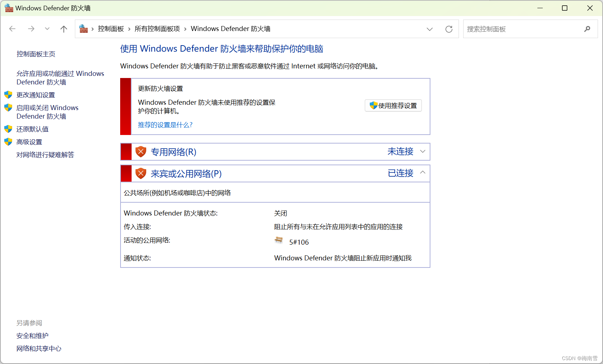The image size is (603, 364).
Task: Click 使用推荐设置 button
Action: click(393, 105)
